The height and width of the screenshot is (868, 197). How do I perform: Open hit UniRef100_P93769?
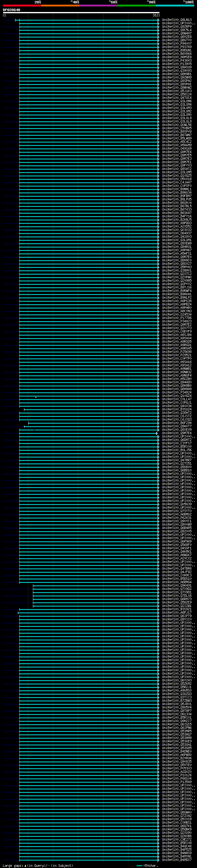[x=176, y=47]
